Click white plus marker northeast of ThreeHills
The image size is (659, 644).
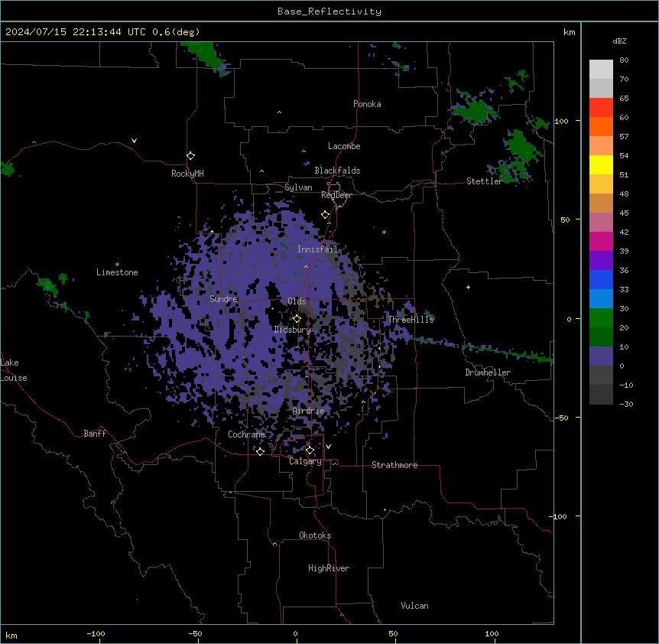(468, 287)
